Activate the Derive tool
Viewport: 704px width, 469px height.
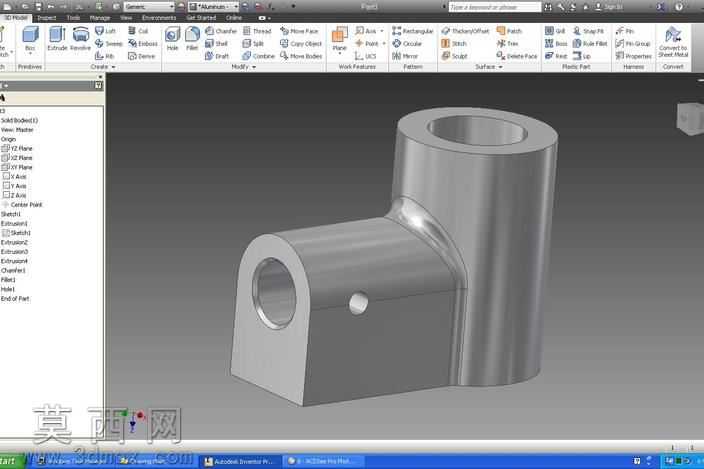141,56
